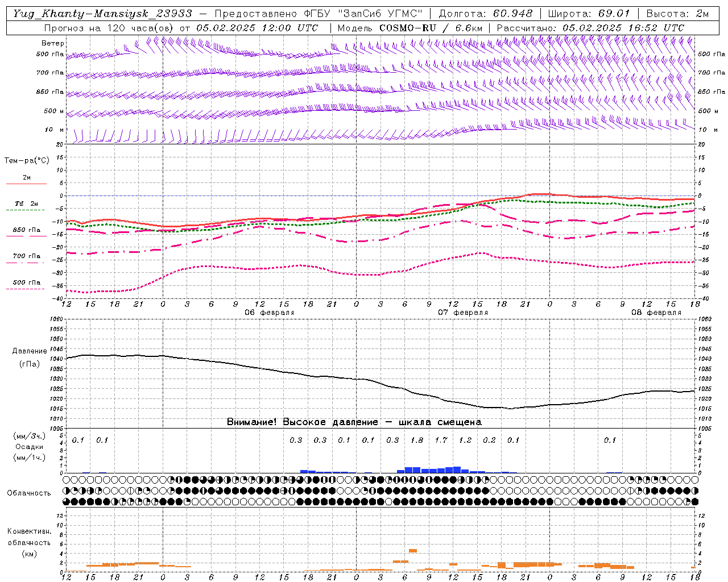Click the (мм/3ч.) precipitation unit label
The width and height of the screenshot is (728, 582).
(x=29, y=436)
